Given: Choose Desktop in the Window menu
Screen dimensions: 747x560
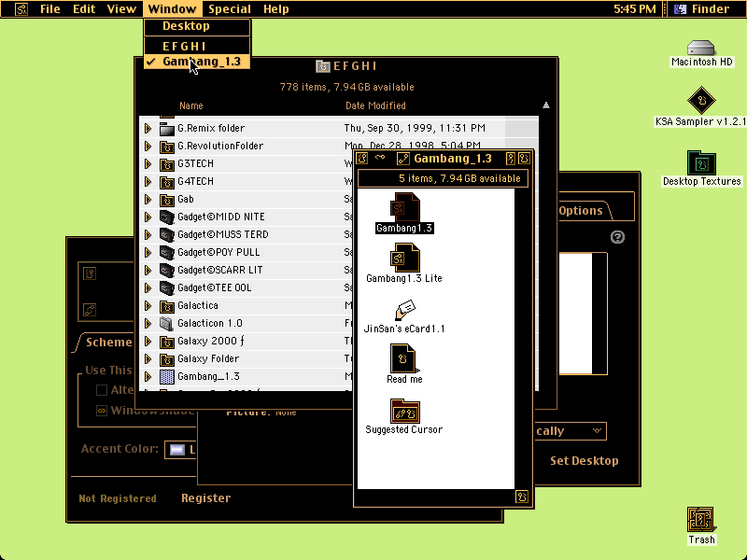Looking at the screenshot, I should coord(197,26).
